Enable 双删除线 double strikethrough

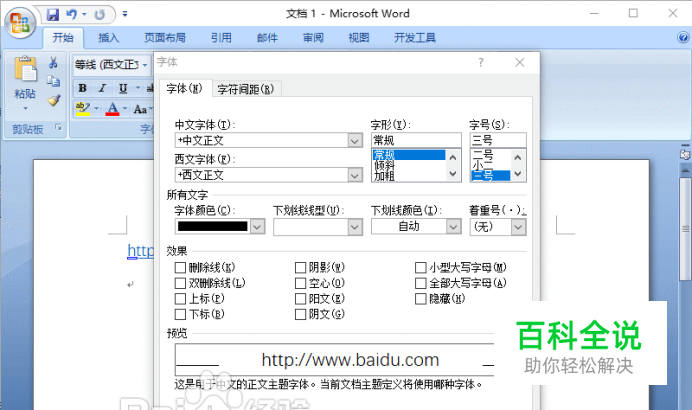coord(180,283)
